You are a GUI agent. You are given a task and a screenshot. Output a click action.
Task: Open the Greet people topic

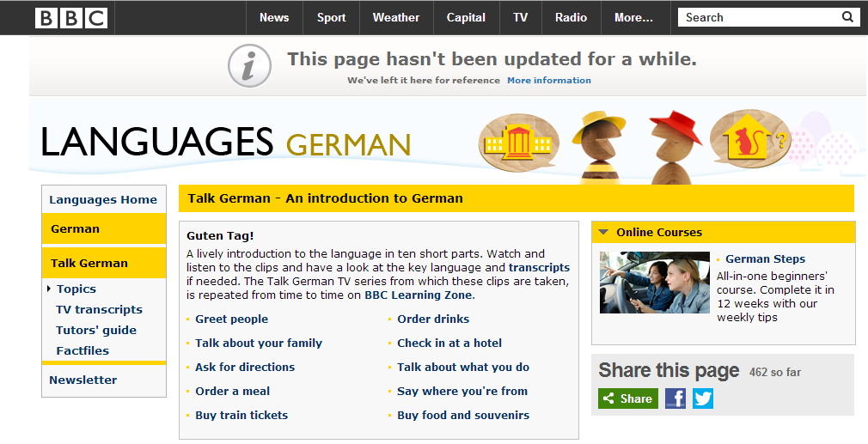[231, 319]
